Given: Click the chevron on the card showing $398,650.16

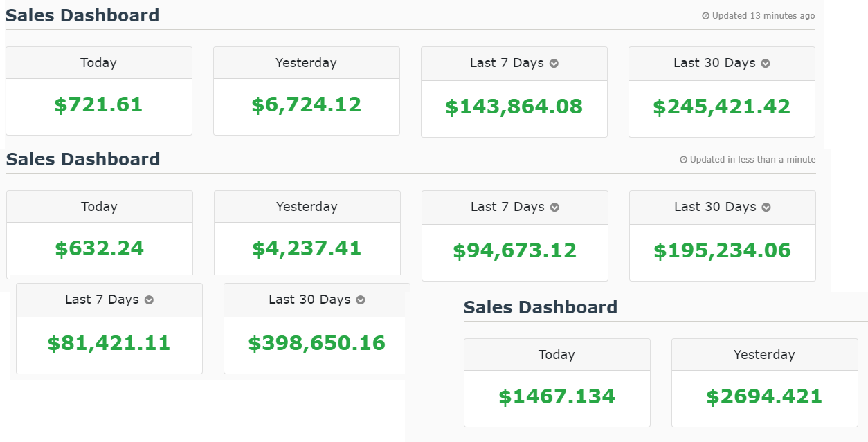Looking at the screenshot, I should (361, 300).
